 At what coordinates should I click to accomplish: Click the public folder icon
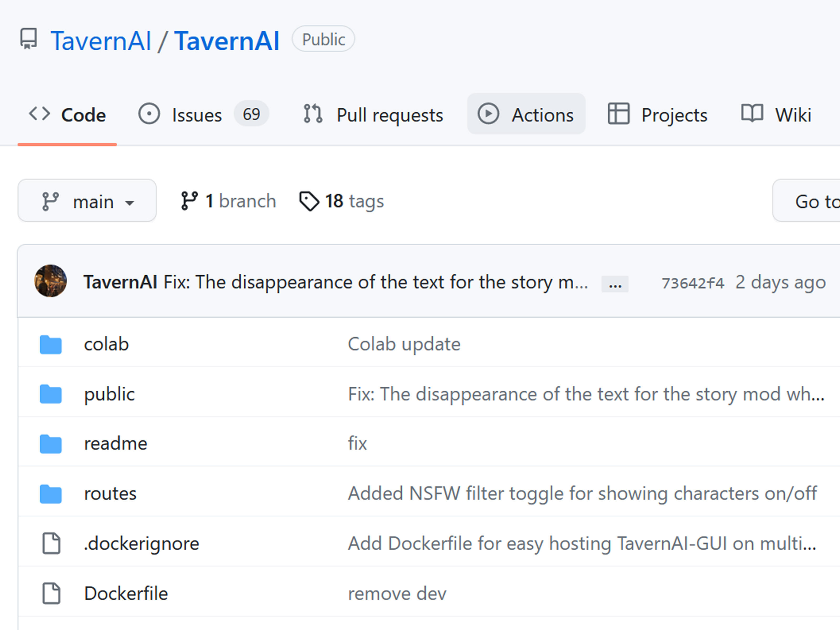coord(50,394)
